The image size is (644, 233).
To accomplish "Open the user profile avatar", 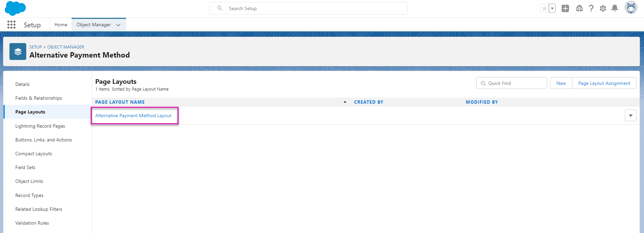I will [631, 7].
